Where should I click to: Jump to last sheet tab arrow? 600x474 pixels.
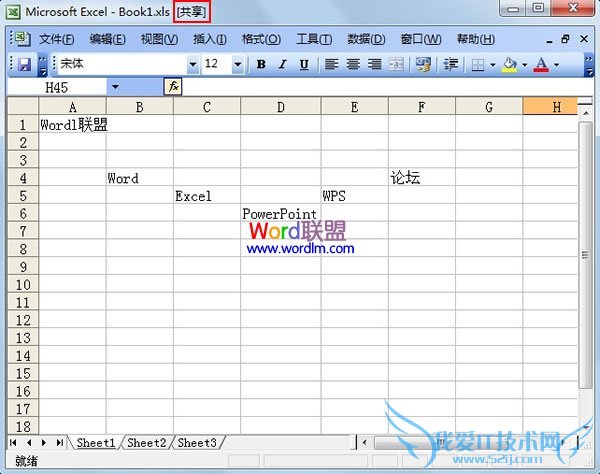[59, 443]
